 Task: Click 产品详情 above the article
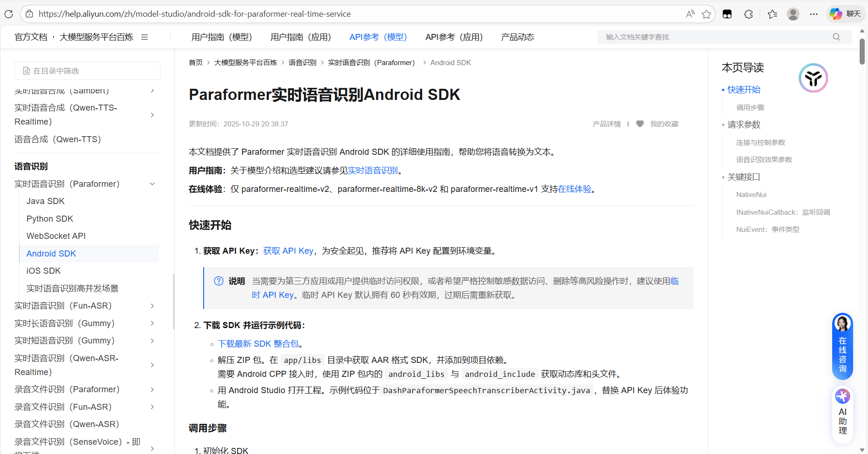(606, 124)
